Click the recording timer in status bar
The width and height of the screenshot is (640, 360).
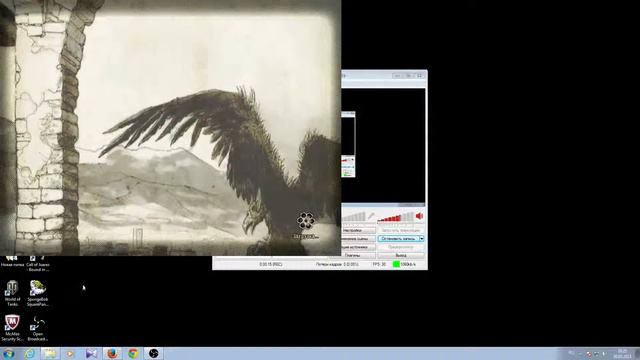(x=271, y=264)
